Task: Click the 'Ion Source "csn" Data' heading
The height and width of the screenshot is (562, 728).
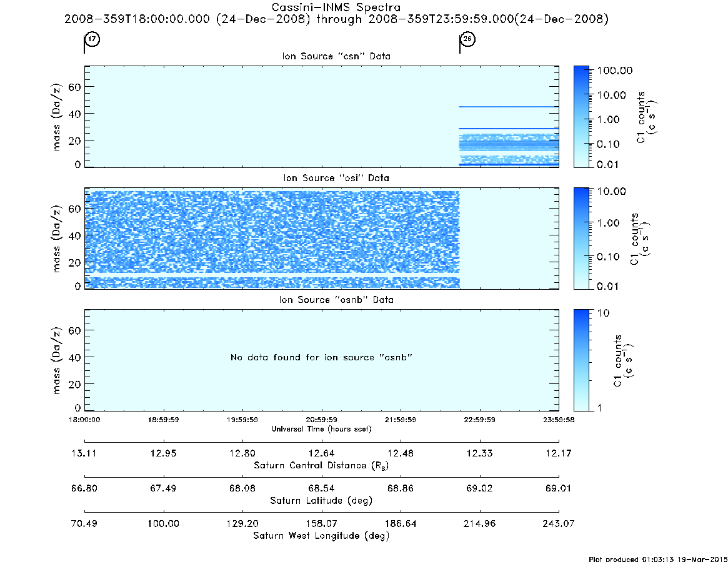Action: (336, 56)
